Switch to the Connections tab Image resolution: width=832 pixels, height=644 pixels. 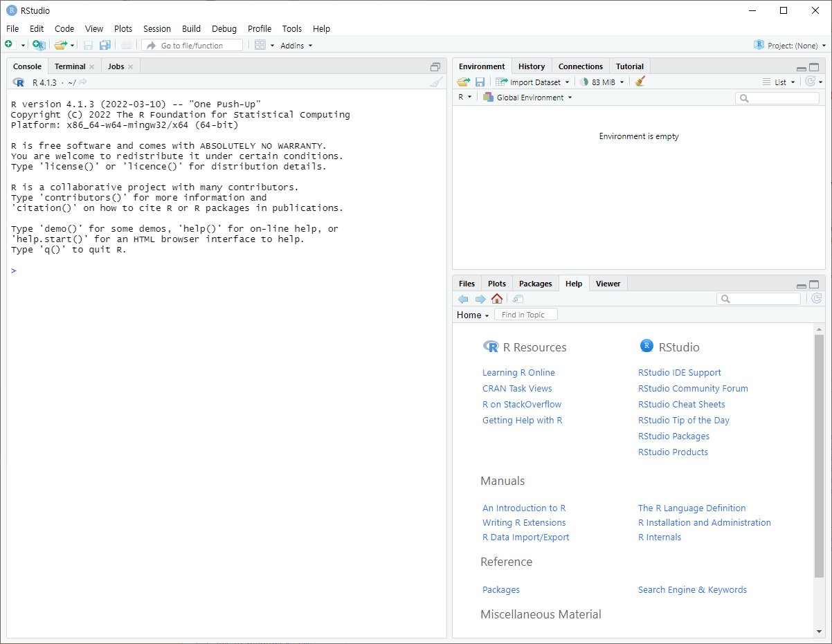click(581, 66)
